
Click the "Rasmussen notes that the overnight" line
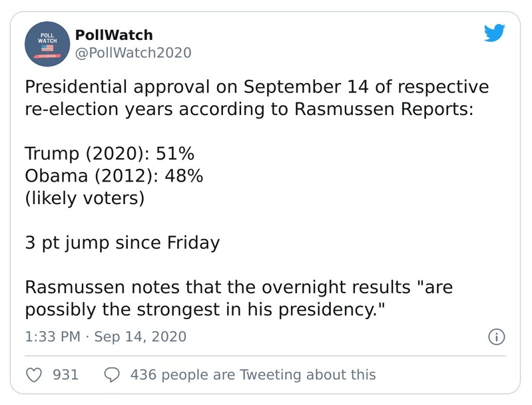point(239,287)
